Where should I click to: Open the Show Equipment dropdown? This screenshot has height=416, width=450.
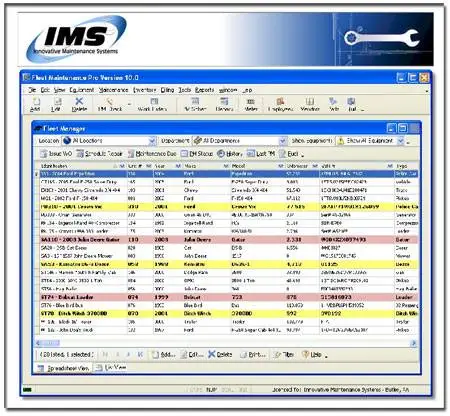tap(401, 141)
